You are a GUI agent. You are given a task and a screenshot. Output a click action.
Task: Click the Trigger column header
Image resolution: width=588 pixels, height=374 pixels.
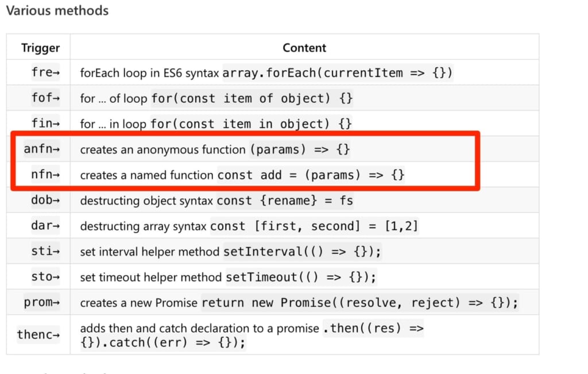tap(41, 48)
